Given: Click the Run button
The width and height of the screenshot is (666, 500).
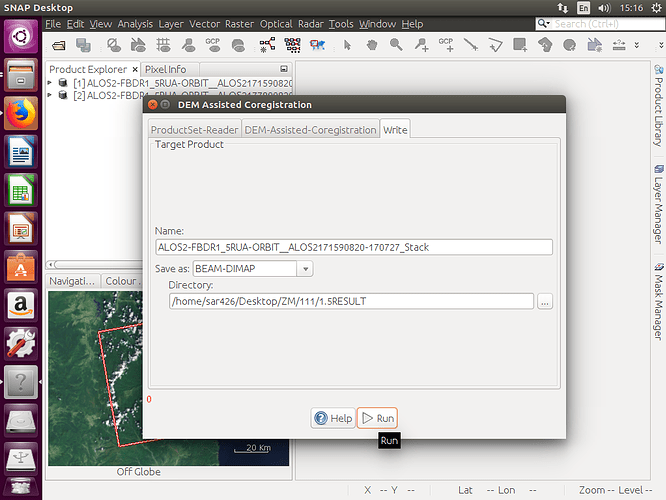Looking at the screenshot, I should 378,418.
